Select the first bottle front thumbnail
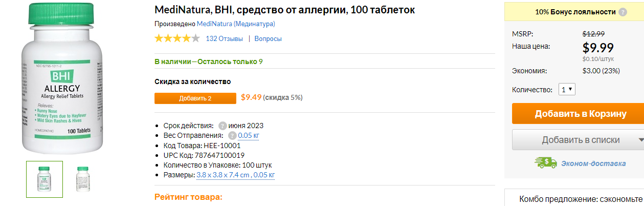This screenshot has height=206, width=644. [x=45, y=179]
